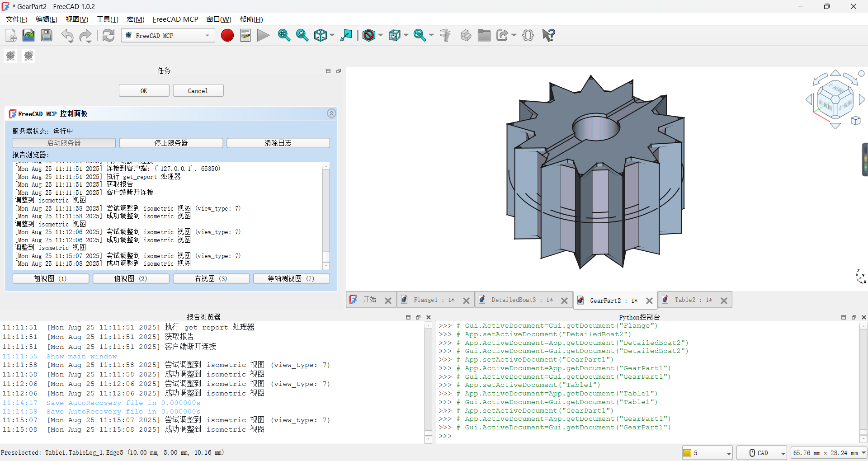Redo the last undone action
The image size is (868, 461).
tap(85, 35)
